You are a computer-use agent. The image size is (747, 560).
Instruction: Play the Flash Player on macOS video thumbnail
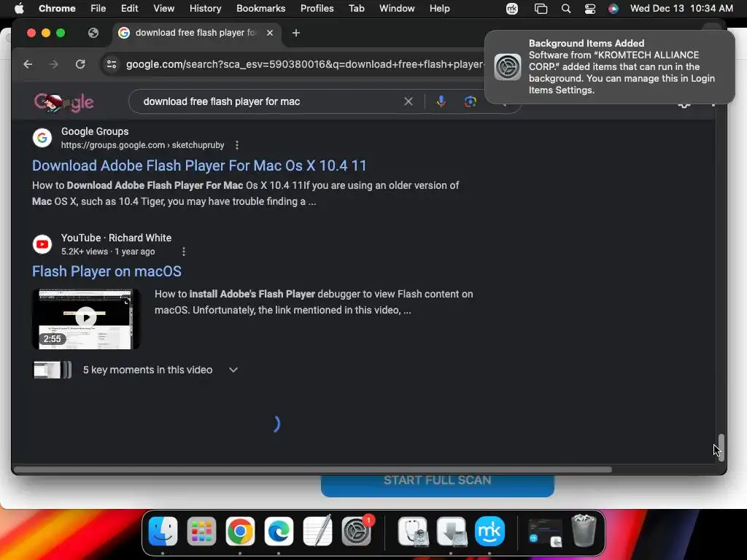86,319
